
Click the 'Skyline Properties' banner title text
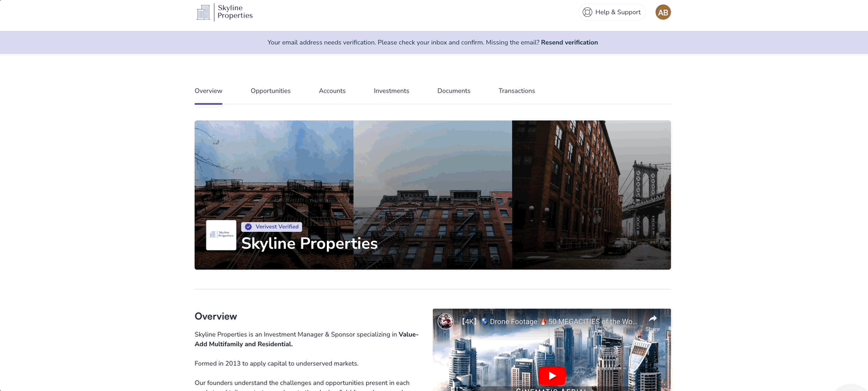click(309, 243)
